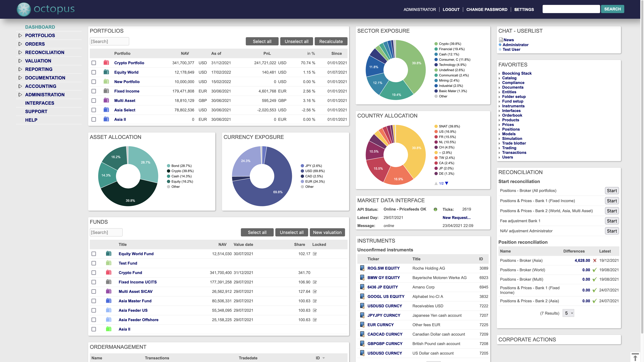Check the Equity World portfolio checkbox
644x362 pixels.
click(x=94, y=72)
